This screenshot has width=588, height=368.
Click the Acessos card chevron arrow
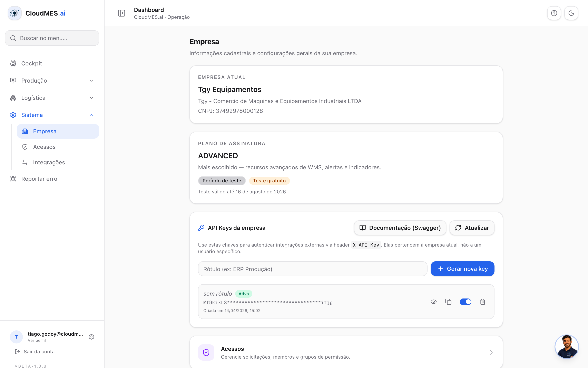pyautogui.click(x=491, y=352)
